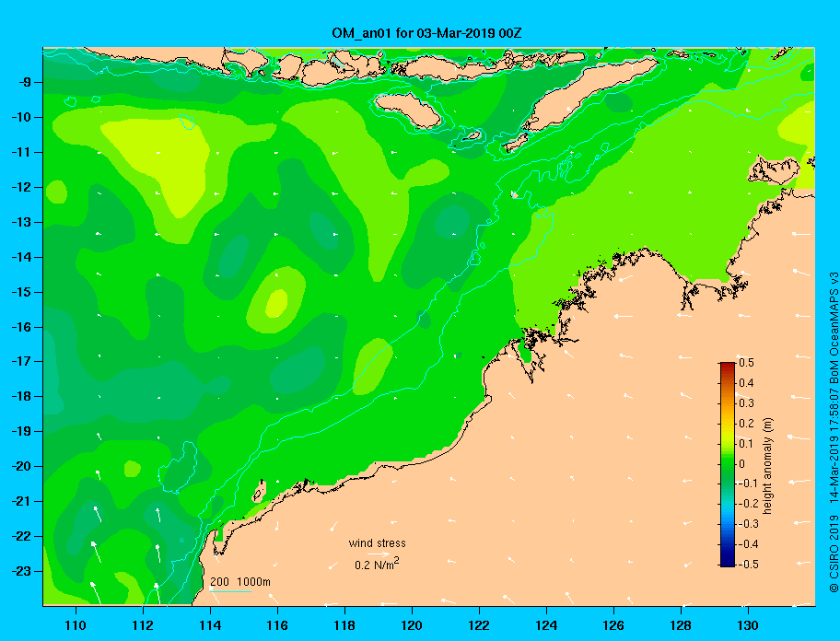This screenshot has height=641, width=840.
Task: Click the wind stress reference arrow in legend
Action: tap(379, 554)
